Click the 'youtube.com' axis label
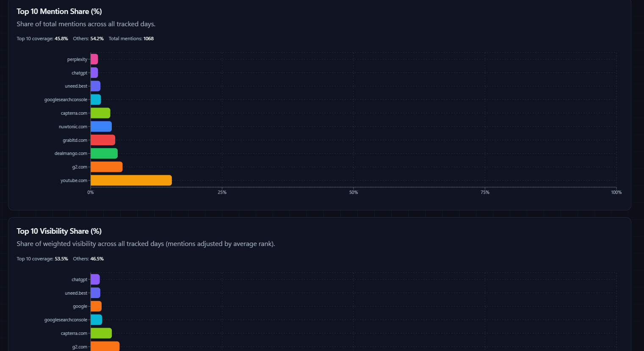This screenshot has height=351, width=644. [x=74, y=180]
